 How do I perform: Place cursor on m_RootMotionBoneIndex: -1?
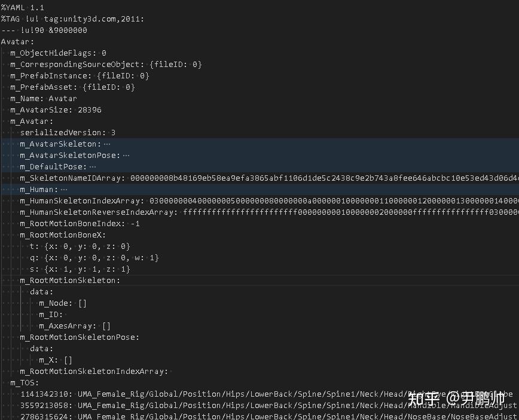[x=80, y=224]
